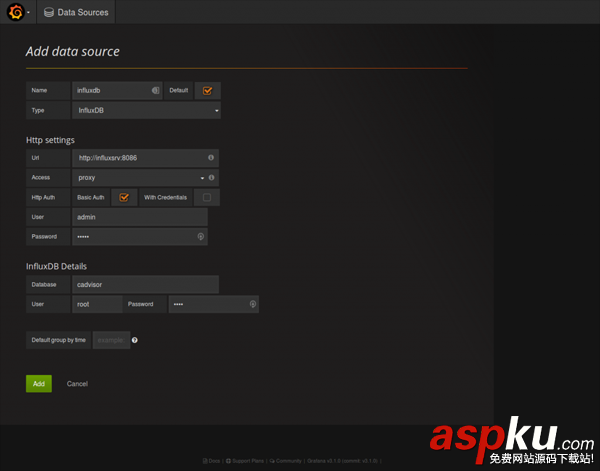Click the InfluxDB Details Password field
The image size is (600, 471).
[214, 304]
